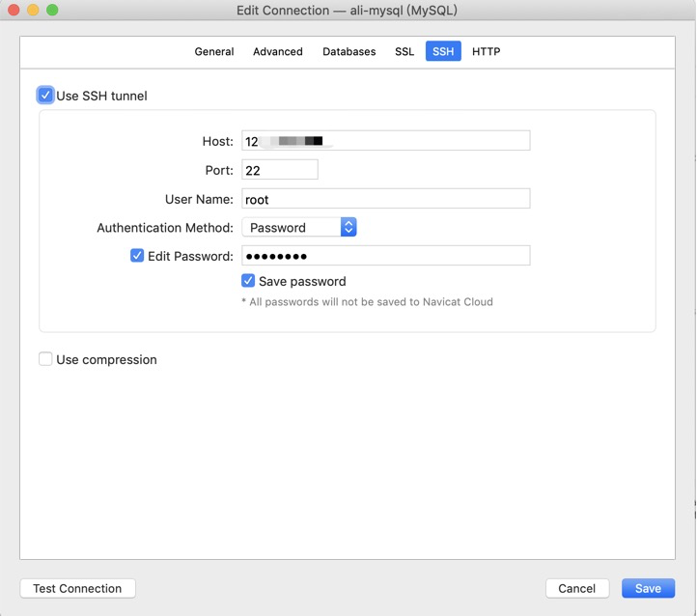The image size is (697, 616).
Task: Minimize the window using yellow button
Action: click(x=33, y=10)
